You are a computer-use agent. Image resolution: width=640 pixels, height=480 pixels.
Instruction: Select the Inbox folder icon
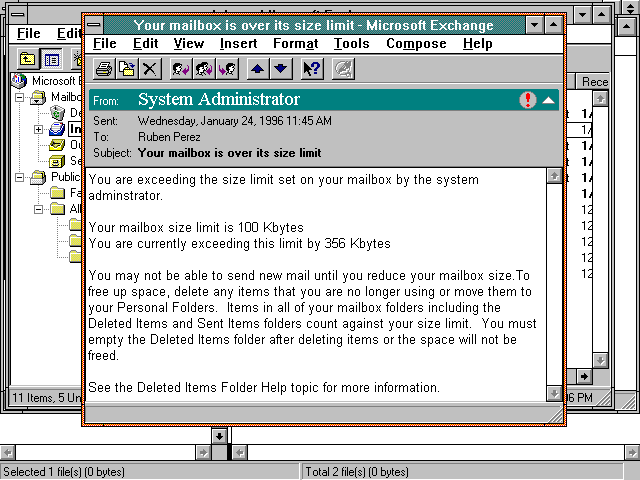click(57, 129)
